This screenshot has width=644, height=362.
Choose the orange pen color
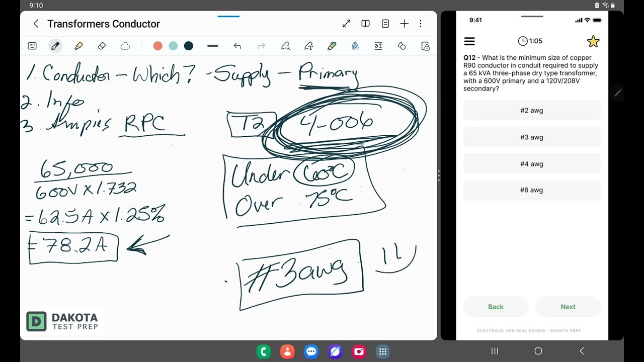pos(157,46)
